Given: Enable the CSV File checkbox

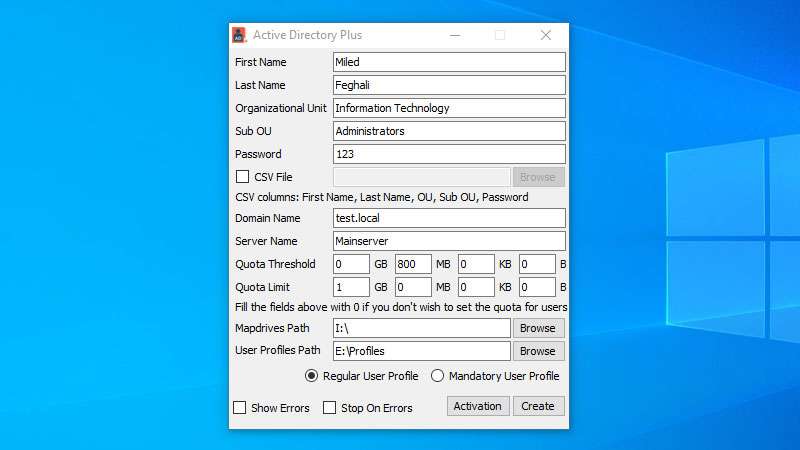Looking at the screenshot, I should click(x=242, y=177).
